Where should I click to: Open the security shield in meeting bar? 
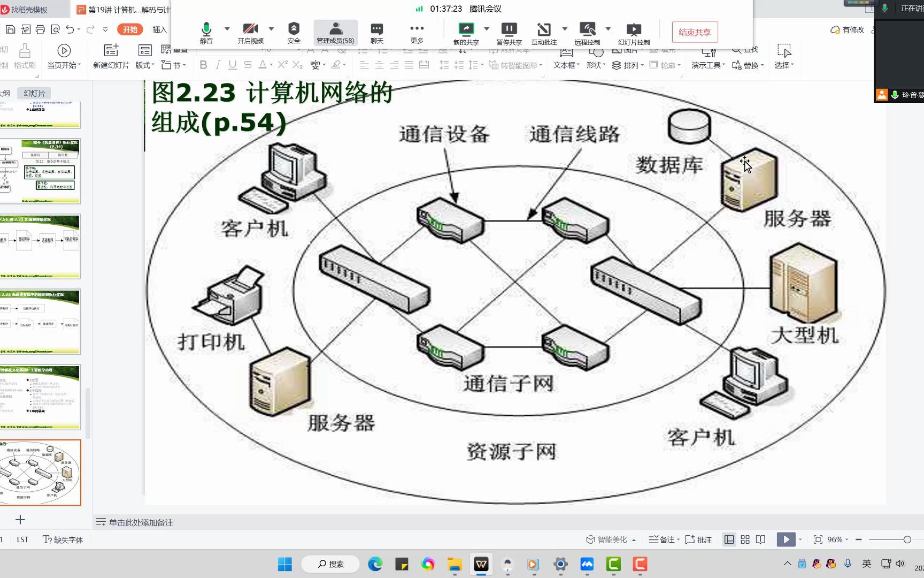click(x=294, y=33)
